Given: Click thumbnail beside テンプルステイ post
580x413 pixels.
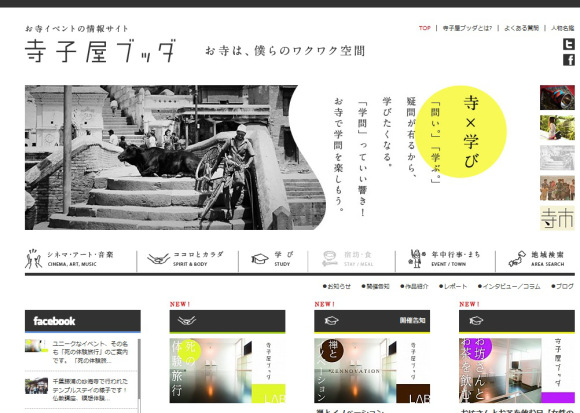Looking at the screenshot, I should 36,386.
